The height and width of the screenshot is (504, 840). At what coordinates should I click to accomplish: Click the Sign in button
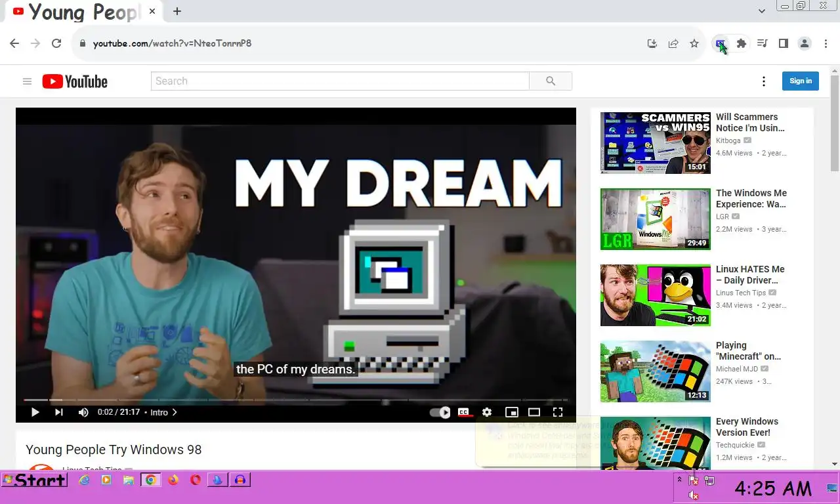pyautogui.click(x=801, y=81)
